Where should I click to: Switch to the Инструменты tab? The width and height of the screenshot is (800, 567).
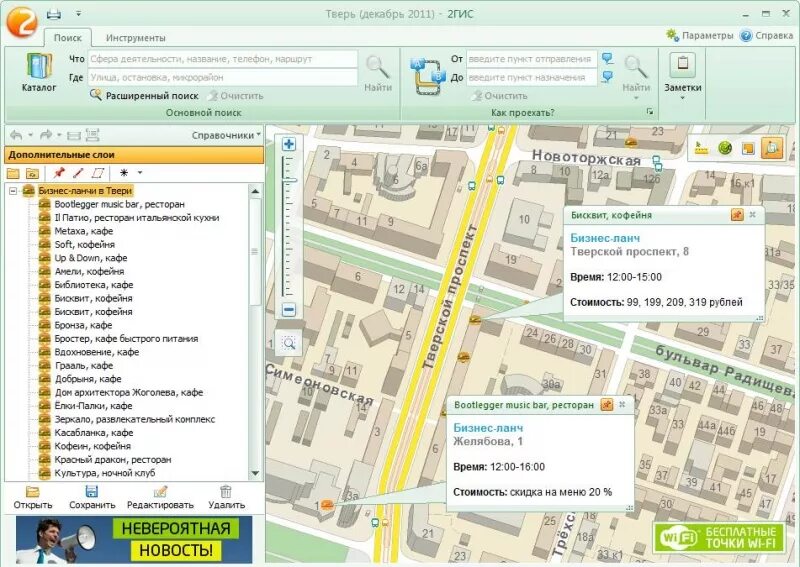(x=135, y=38)
